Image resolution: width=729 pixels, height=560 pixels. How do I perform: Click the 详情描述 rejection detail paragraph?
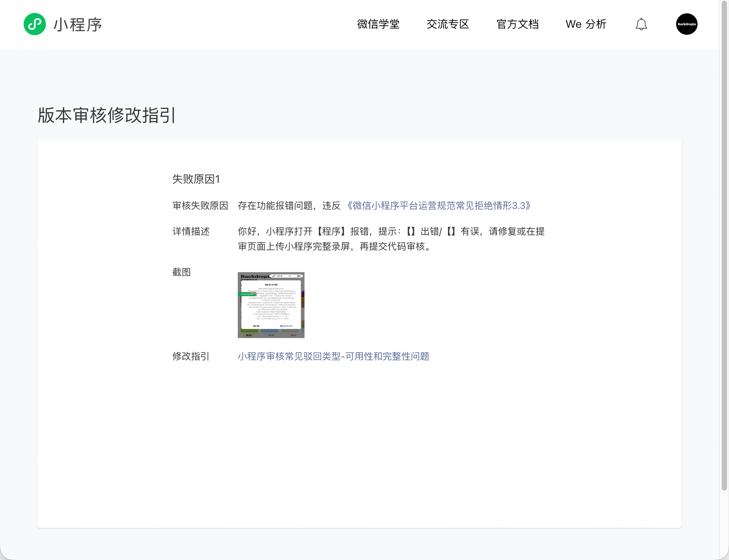click(391, 239)
